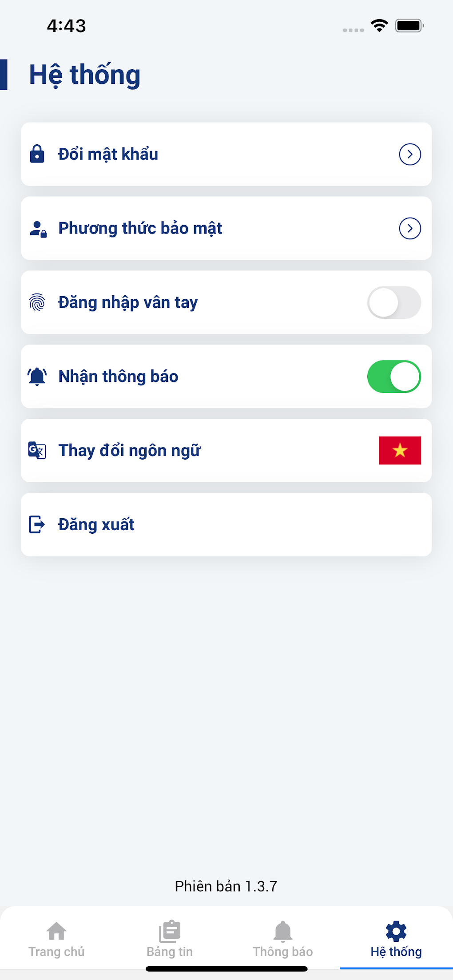453x980 pixels.
Task: Open language picker via Vietnam flag
Action: tap(400, 450)
